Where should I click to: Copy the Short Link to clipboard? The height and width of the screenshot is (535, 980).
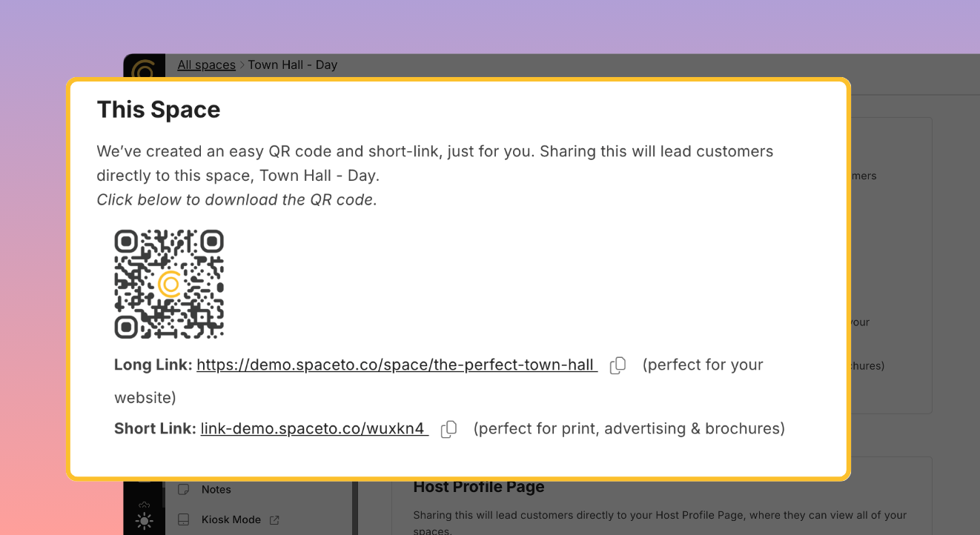pyautogui.click(x=448, y=429)
